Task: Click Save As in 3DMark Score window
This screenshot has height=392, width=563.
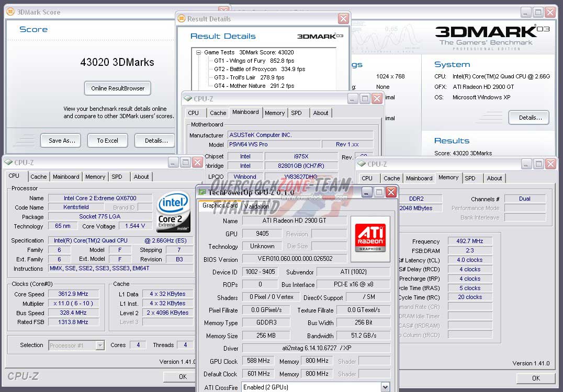Action: click(61, 141)
